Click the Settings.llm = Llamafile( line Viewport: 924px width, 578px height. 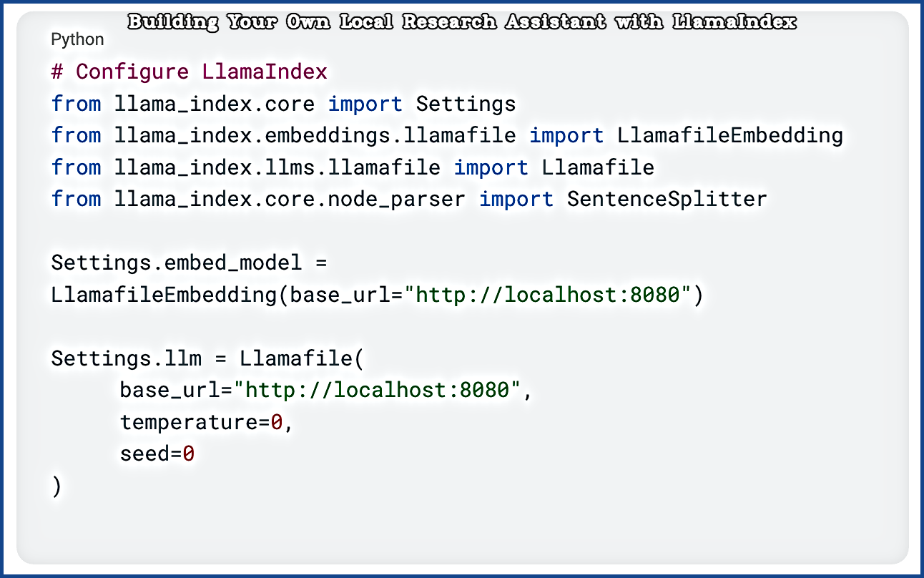208,358
